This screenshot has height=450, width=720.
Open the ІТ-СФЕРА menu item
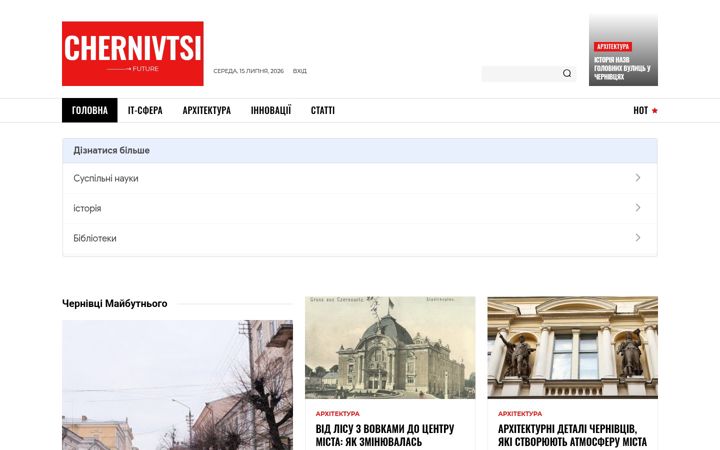click(x=145, y=110)
